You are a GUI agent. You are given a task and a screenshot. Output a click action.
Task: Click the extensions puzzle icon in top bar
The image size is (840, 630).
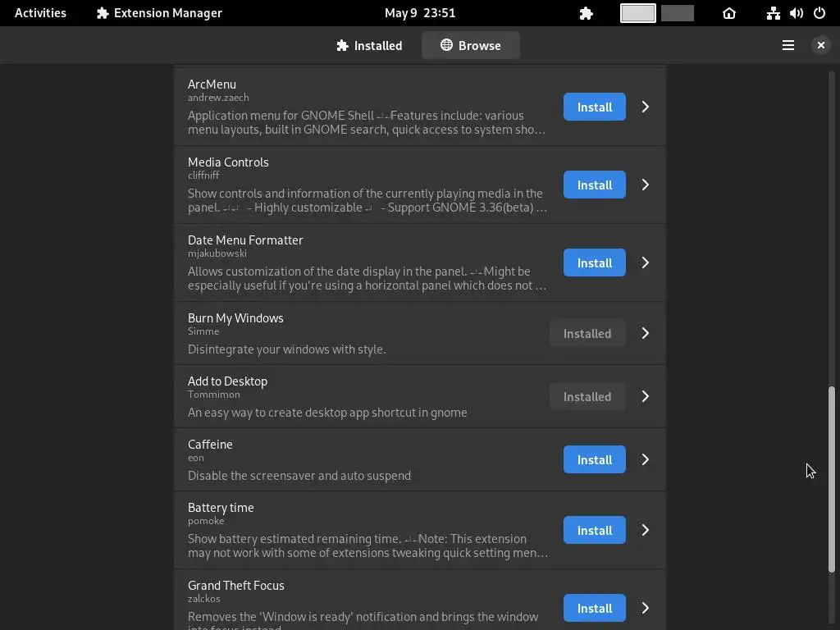tap(586, 13)
